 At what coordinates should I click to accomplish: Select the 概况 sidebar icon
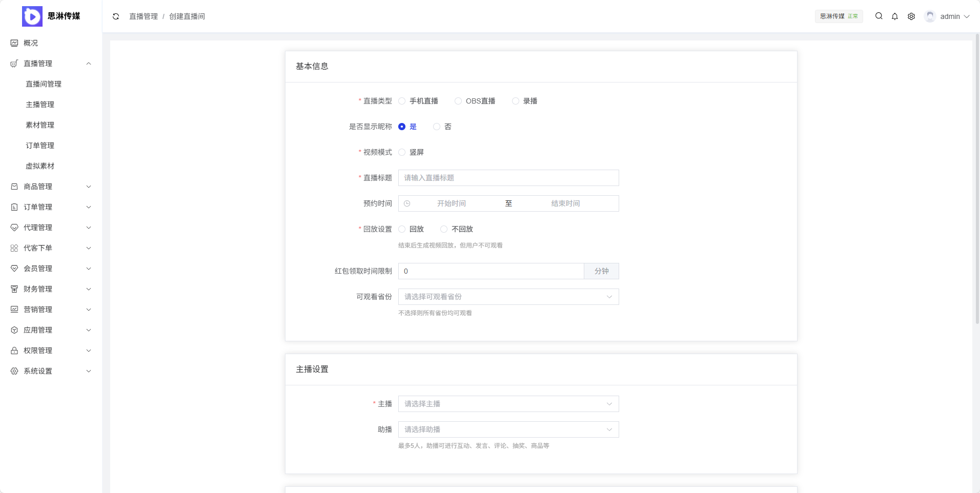point(14,43)
